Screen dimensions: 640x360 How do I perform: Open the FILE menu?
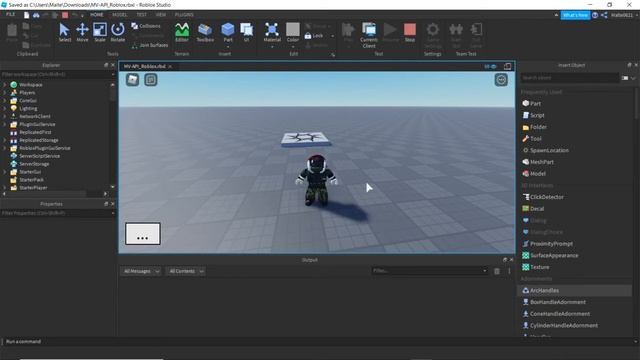click(10, 14)
